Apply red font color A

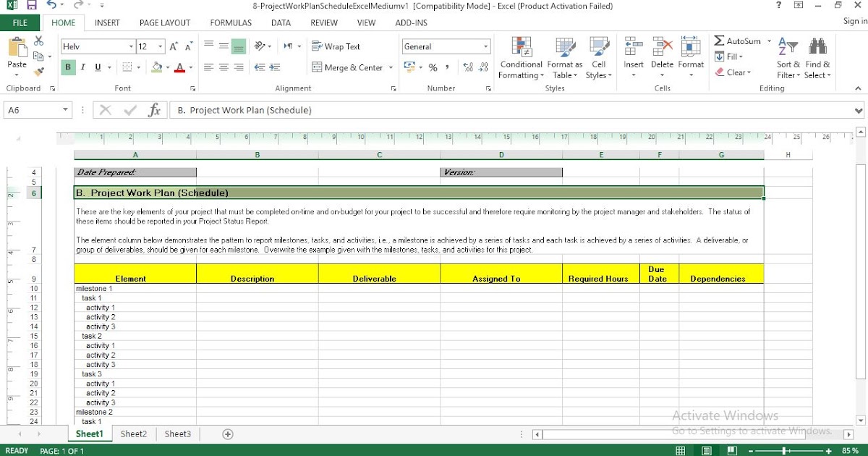click(x=180, y=67)
